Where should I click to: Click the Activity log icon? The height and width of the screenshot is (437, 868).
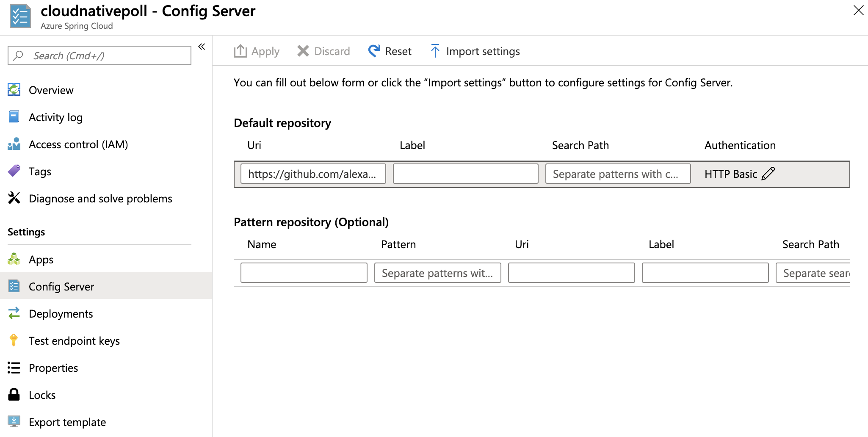point(14,117)
